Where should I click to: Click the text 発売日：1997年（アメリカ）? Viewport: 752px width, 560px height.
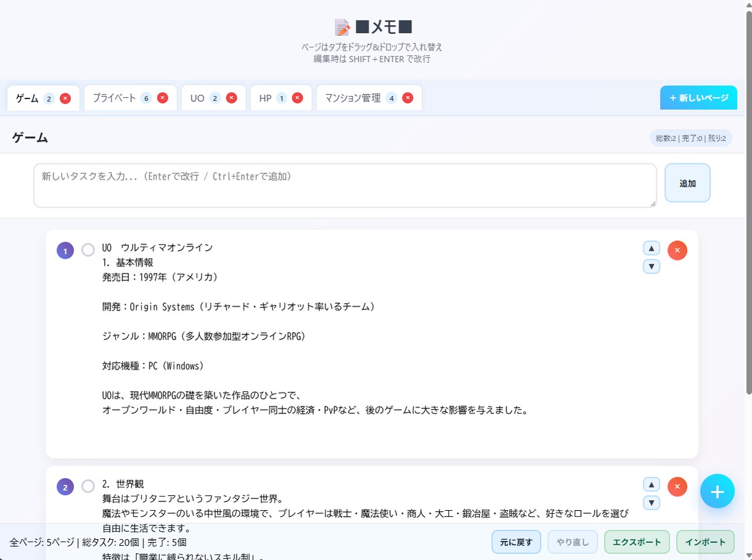click(160, 277)
